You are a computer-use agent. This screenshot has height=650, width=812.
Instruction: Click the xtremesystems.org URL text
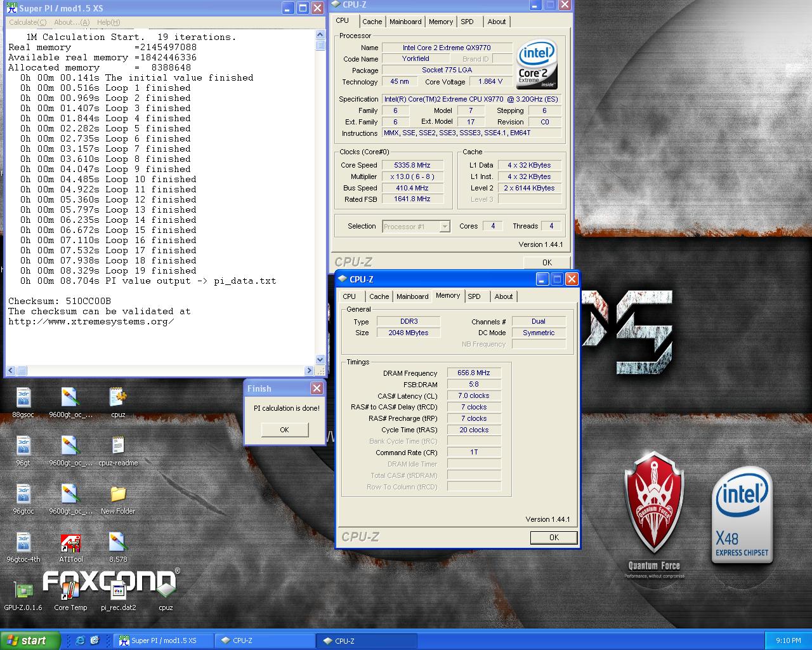pos(91,321)
